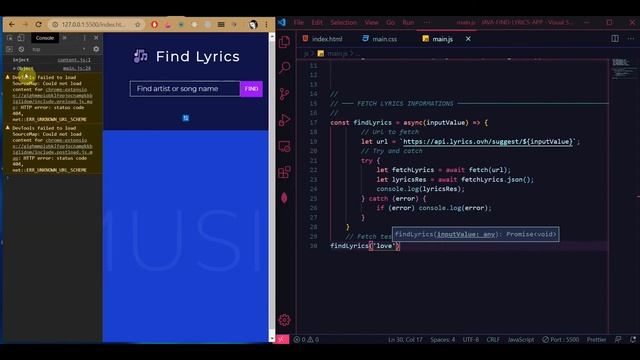Open VS Code Edit menu
The image size is (640, 360).
[x=317, y=22]
